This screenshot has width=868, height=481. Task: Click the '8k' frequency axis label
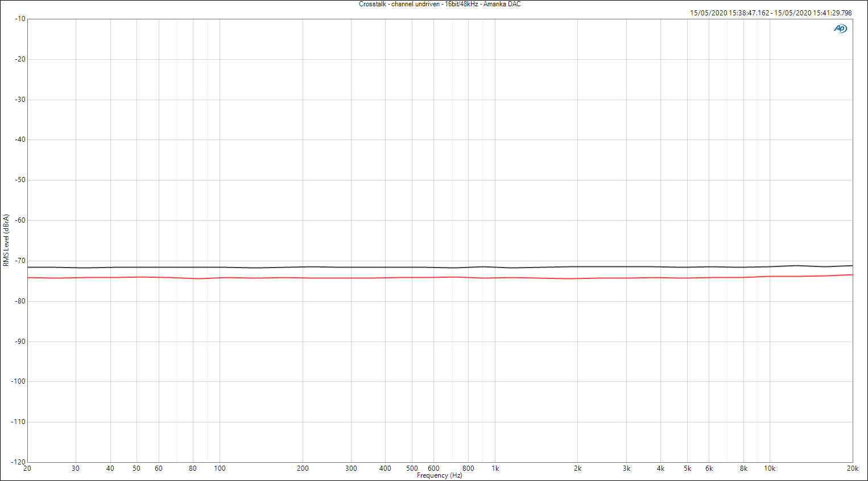[743, 468]
